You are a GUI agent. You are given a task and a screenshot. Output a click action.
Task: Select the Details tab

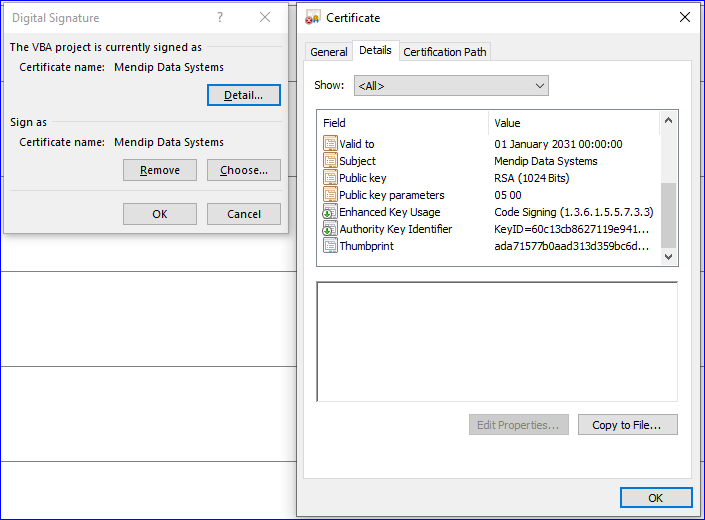[375, 50]
